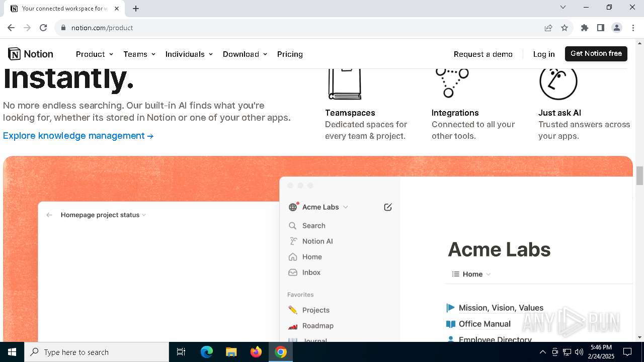This screenshot has height=362, width=644.
Task: Select Inbox in the sidebar
Action: click(311, 273)
